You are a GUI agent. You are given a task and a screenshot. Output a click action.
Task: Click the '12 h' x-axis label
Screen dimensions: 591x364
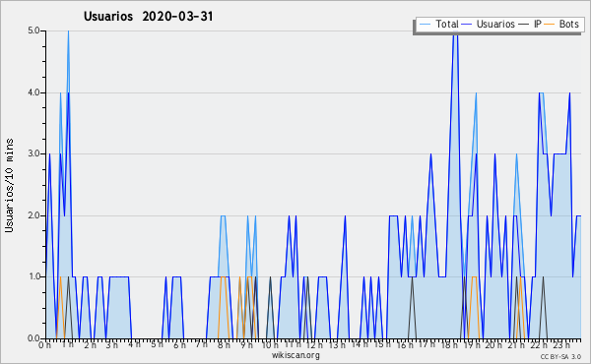pyautogui.click(x=315, y=344)
